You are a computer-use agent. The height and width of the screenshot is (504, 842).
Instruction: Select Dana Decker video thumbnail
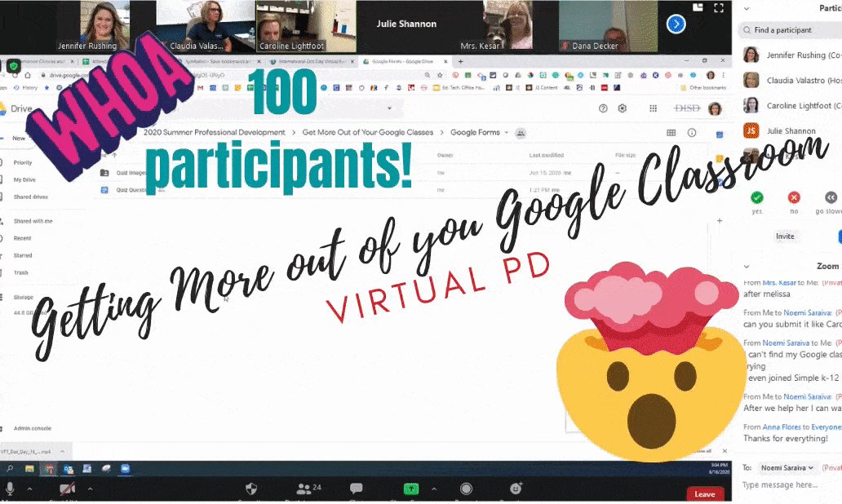[608, 26]
